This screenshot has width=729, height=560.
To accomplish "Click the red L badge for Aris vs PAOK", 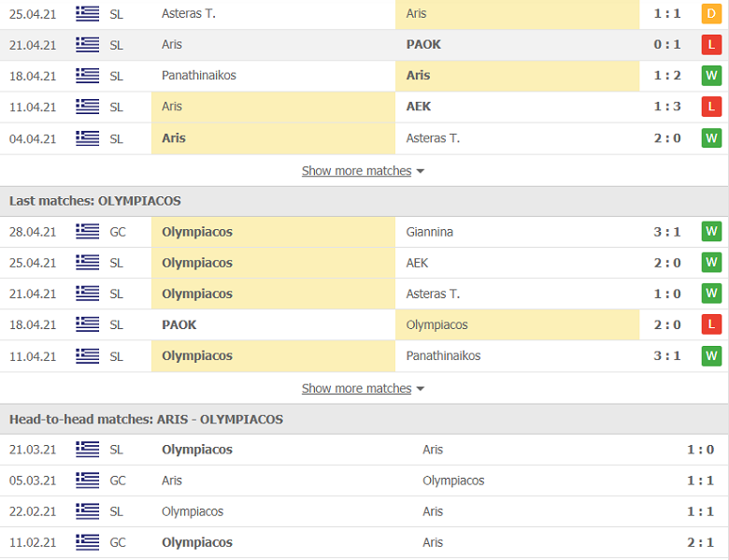I will pyautogui.click(x=711, y=45).
